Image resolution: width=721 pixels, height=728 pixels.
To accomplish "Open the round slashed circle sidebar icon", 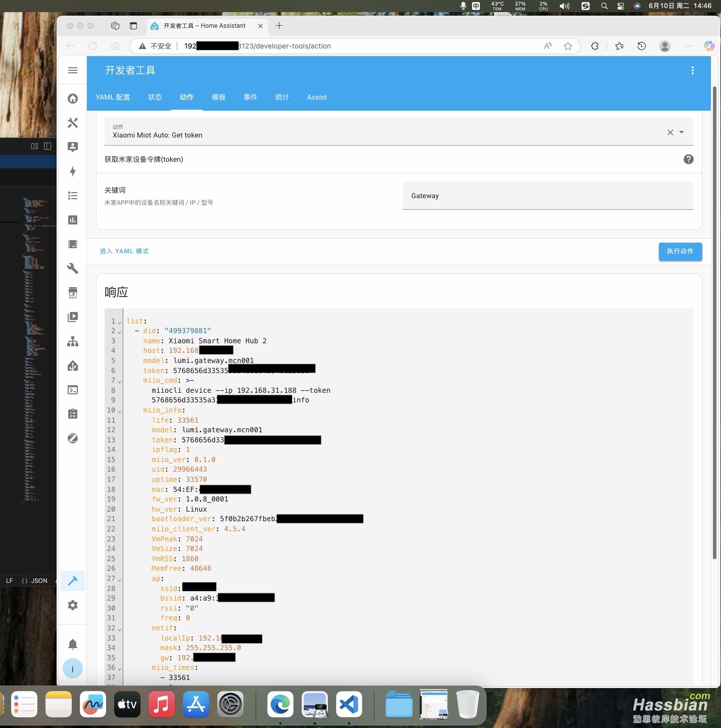I will [x=73, y=438].
